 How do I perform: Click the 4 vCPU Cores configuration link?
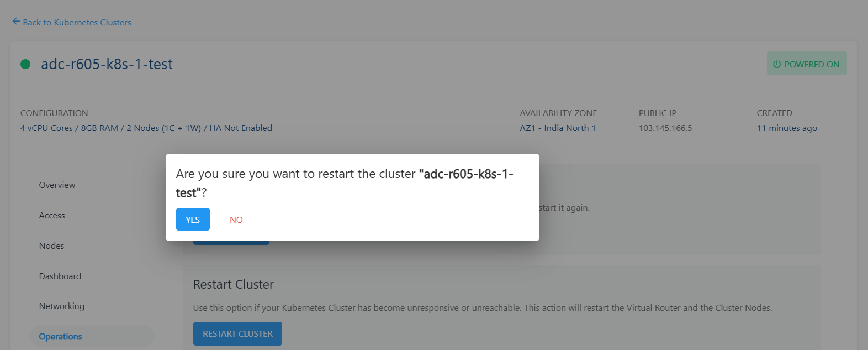(x=46, y=128)
